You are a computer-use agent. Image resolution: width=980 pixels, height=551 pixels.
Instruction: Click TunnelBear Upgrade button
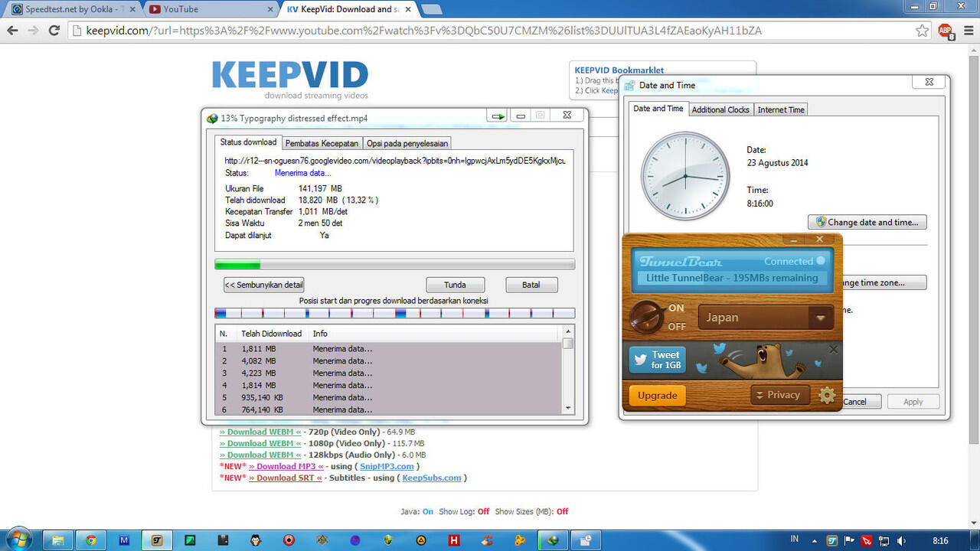coord(658,396)
